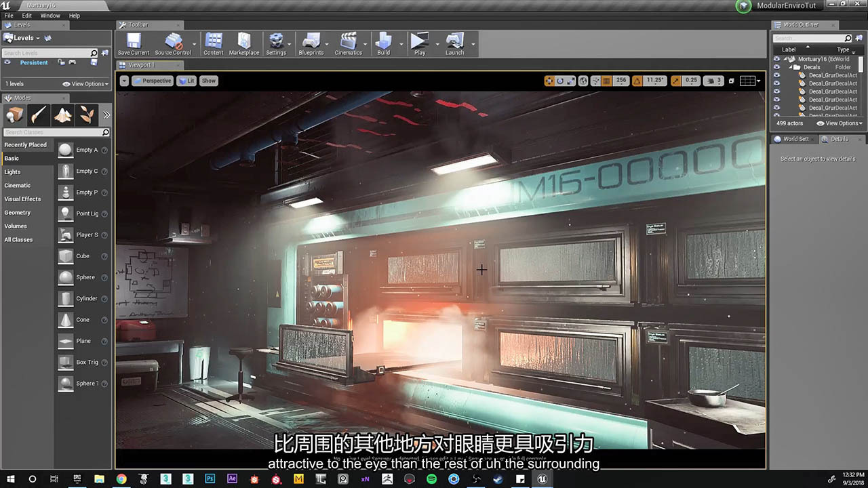Click the Show button in the viewport
This screenshot has width=868, height=488.
pos(208,81)
